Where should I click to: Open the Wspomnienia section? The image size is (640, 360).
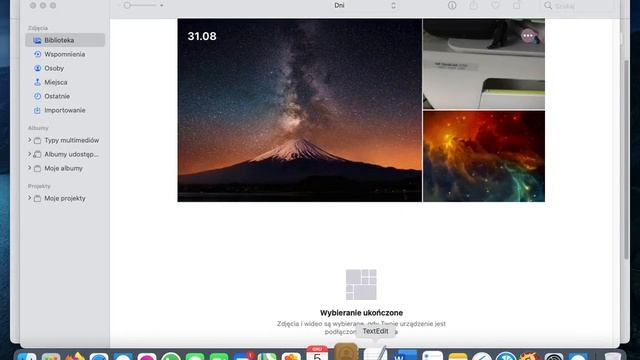click(x=65, y=54)
